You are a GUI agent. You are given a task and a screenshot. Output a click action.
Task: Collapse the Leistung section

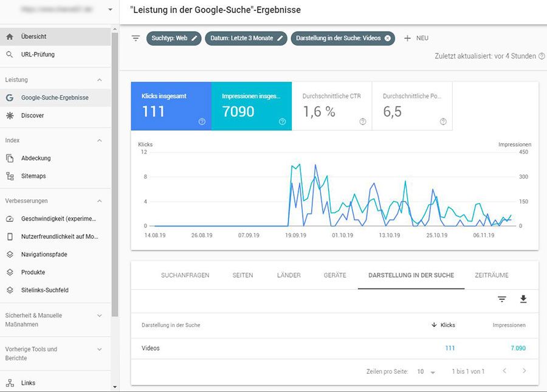(100, 80)
